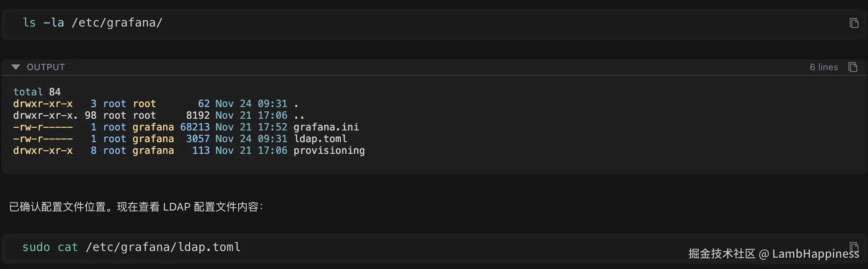Click the 68213 file size value
This screenshot has width=868, height=269.
[x=195, y=127]
